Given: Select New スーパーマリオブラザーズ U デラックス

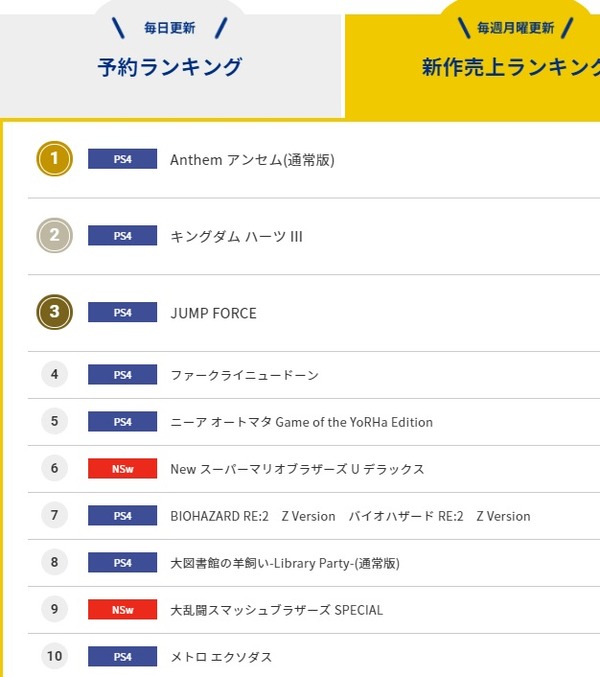Looking at the screenshot, I should [297, 469].
